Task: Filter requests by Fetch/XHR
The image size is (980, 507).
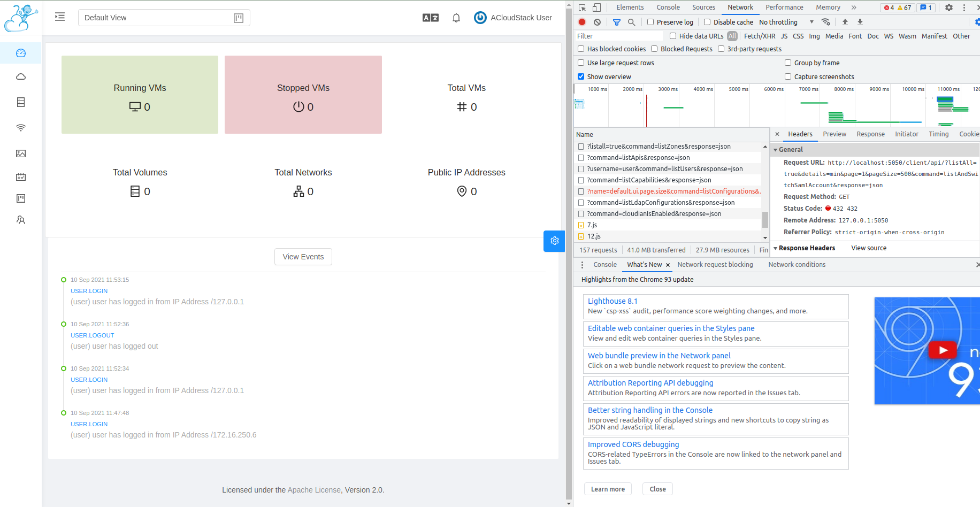Action: [x=760, y=36]
